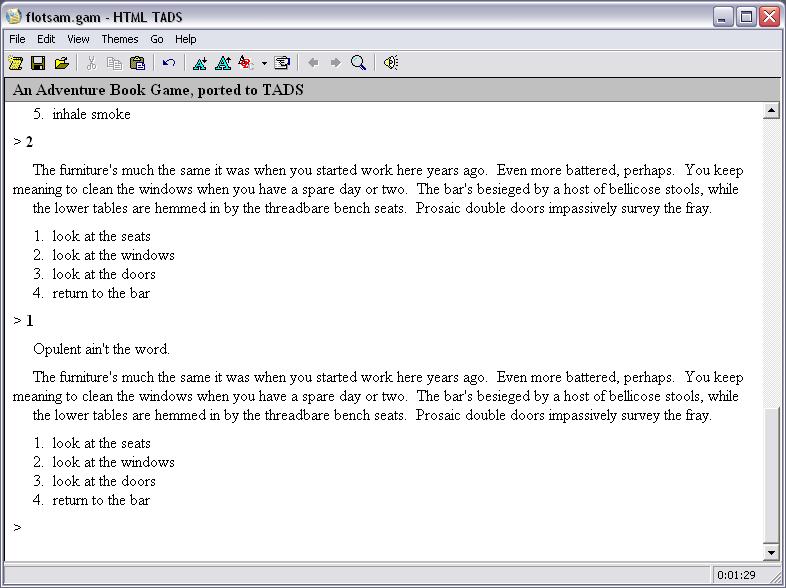
Task: Click the command prompt input line
Action: coord(383,527)
